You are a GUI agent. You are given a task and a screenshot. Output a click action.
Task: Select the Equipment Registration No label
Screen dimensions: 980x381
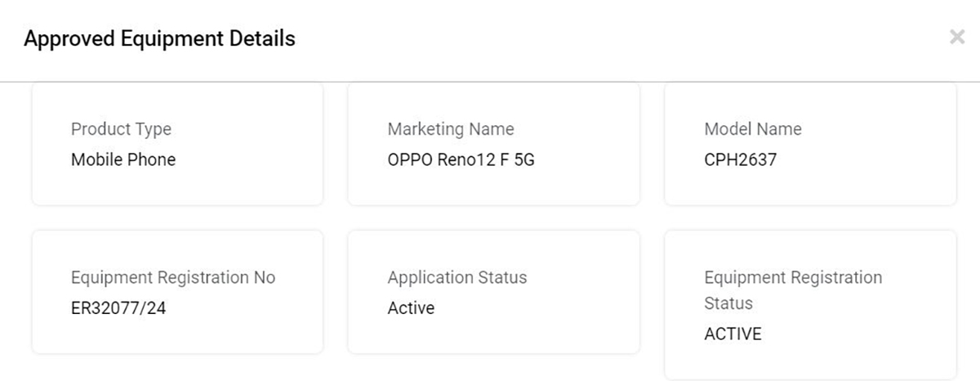(x=173, y=278)
